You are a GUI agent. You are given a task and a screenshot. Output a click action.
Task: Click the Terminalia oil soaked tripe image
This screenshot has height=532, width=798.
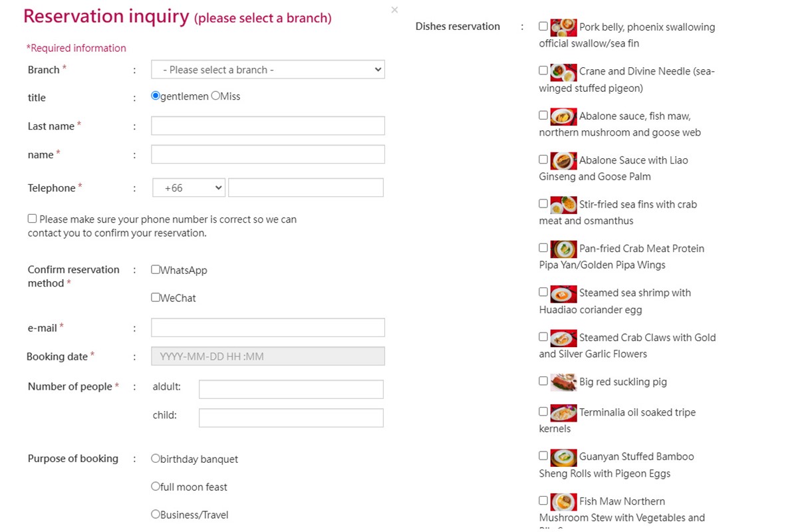(563, 413)
